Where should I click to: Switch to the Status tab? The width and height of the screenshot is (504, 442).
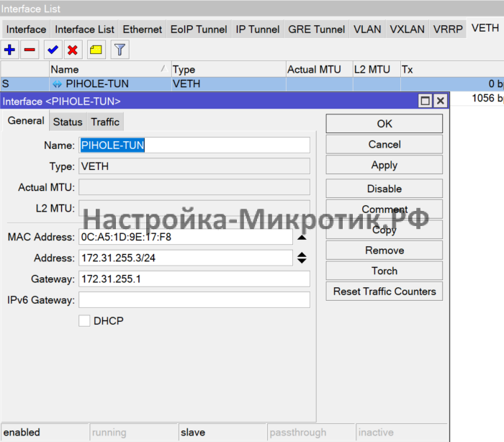coord(68,122)
